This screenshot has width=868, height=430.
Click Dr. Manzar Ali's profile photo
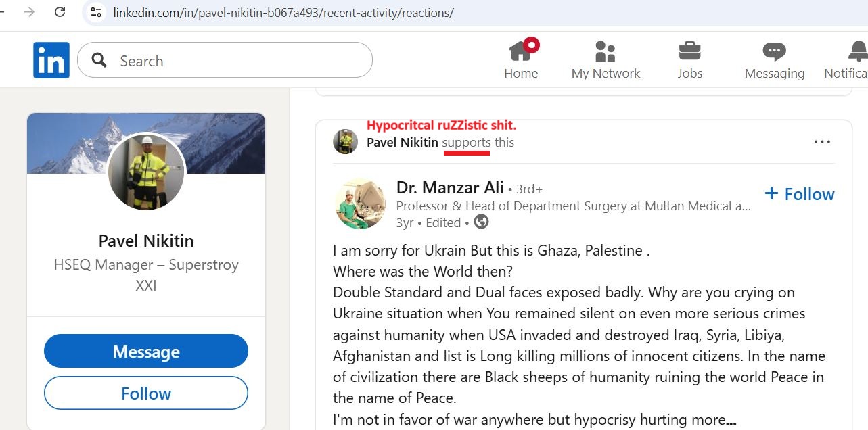pyautogui.click(x=361, y=204)
